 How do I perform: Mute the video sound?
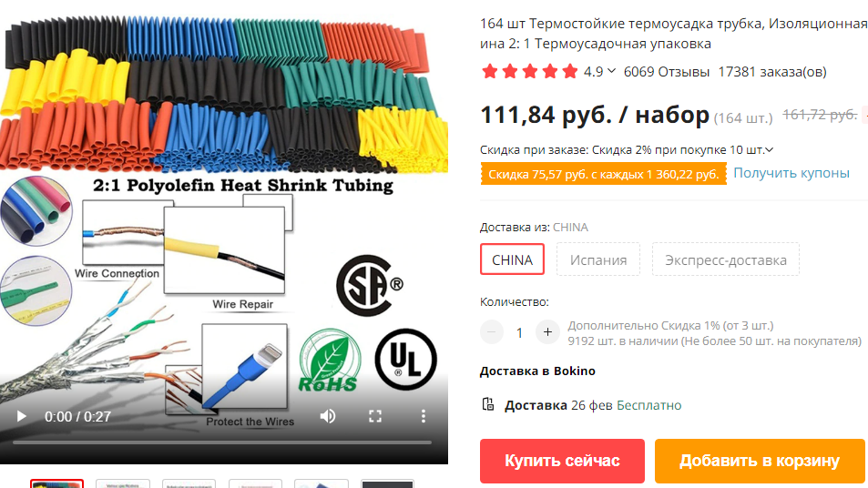click(x=328, y=416)
